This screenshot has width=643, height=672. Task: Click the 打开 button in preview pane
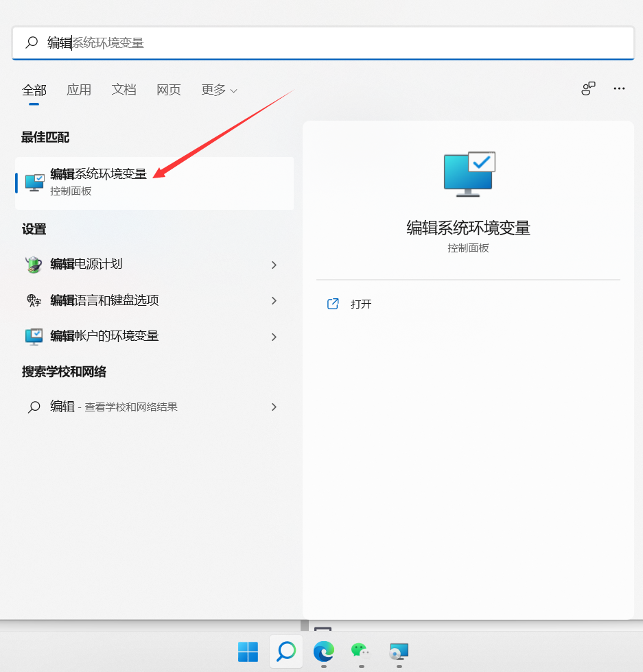pyautogui.click(x=361, y=304)
